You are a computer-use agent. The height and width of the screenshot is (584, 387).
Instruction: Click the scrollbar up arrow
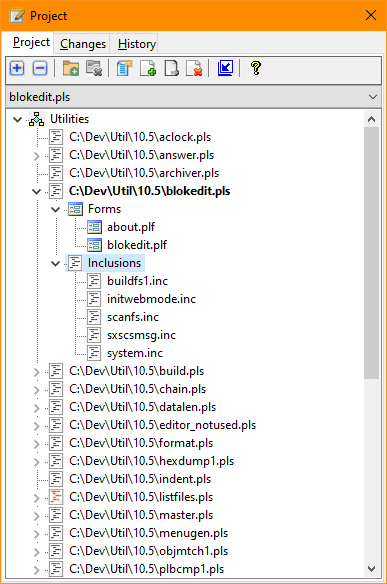371,119
